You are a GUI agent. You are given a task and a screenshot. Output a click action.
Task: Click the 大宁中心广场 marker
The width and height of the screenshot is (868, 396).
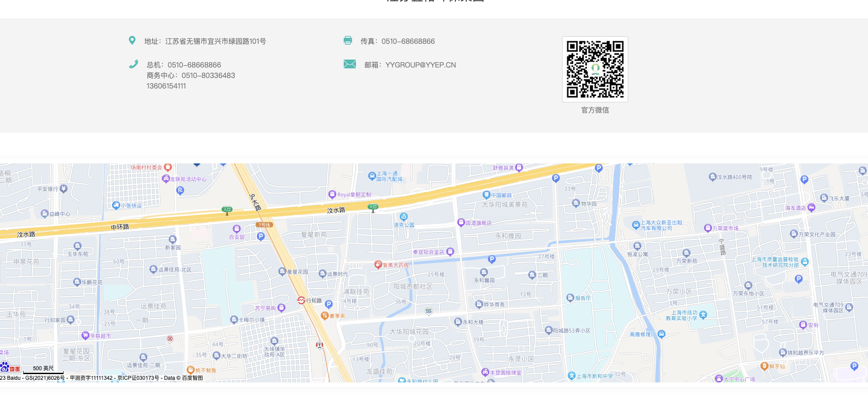(x=719, y=378)
